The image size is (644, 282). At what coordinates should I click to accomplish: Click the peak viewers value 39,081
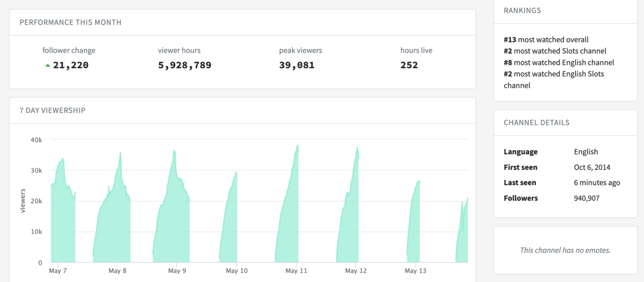click(x=296, y=65)
